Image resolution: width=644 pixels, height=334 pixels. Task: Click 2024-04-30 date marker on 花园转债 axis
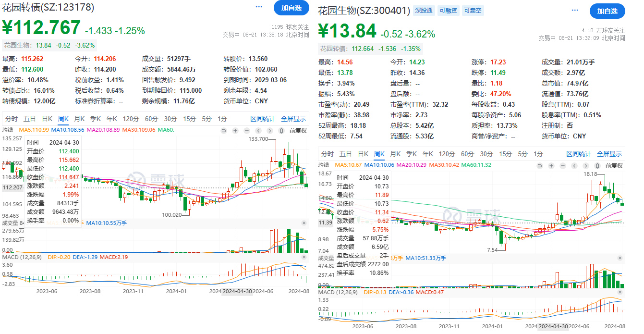pyautogui.click(x=237, y=291)
